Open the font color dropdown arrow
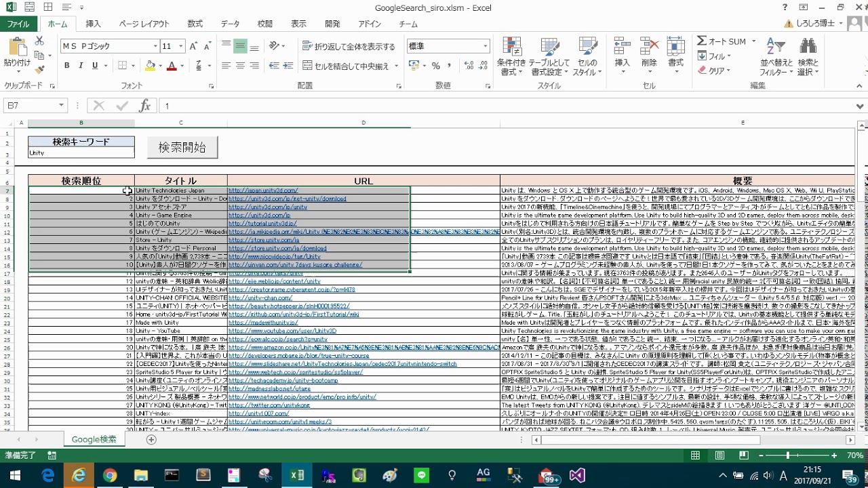This screenshot has width=868, height=488. coord(182,66)
